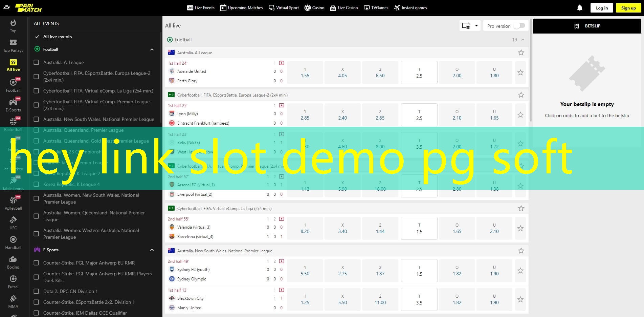This screenshot has height=317, width=644.
Task: Check the Australia. A-League filter checkbox
Action: pyautogui.click(x=36, y=62)
